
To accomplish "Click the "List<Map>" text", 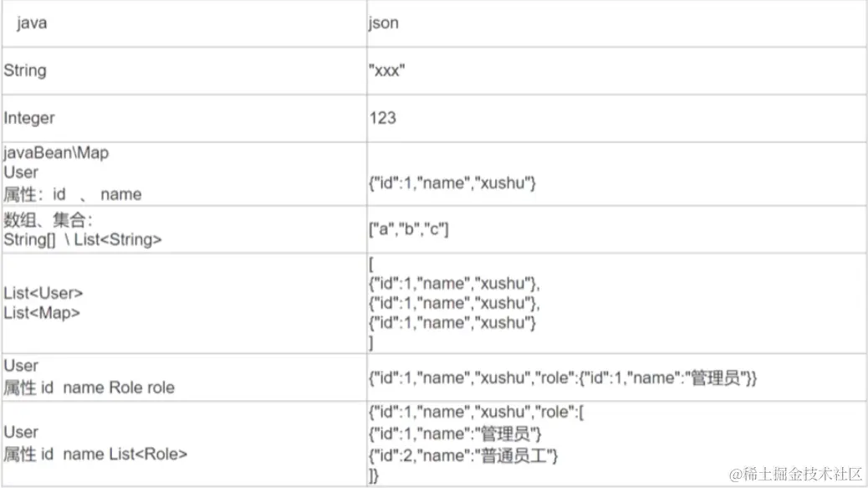I will point(42,313).
